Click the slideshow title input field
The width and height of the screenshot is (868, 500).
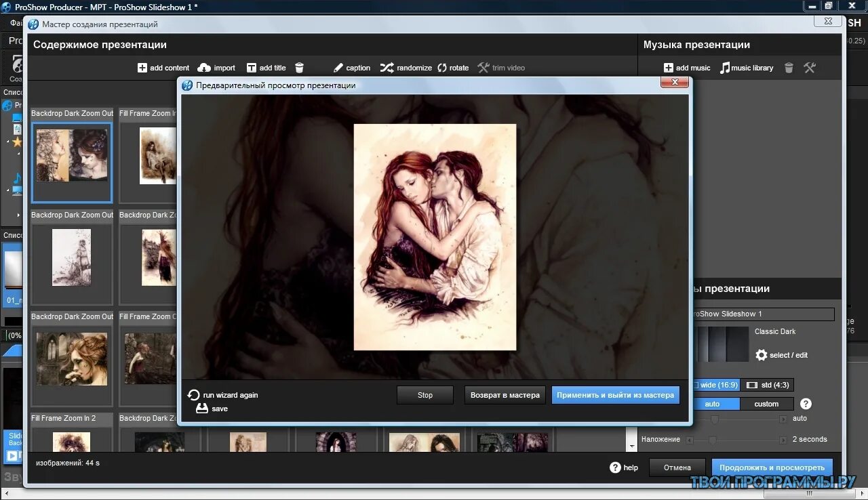coord(762,314)
